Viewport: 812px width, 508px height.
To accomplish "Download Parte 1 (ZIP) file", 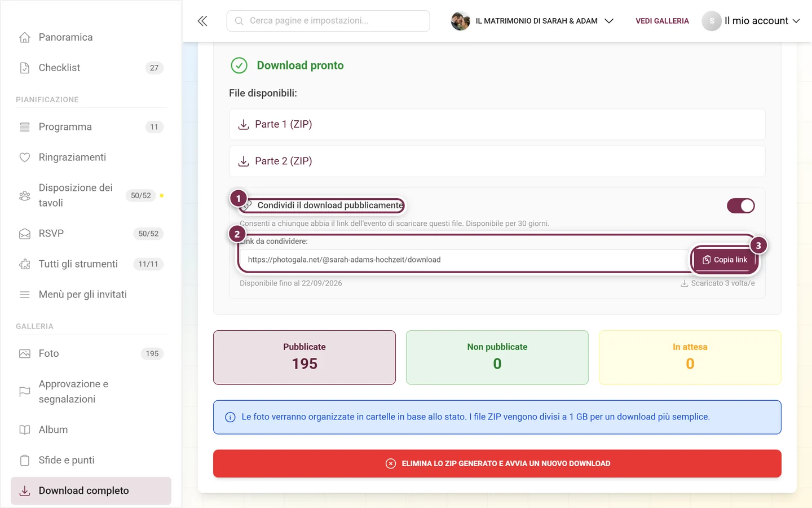I will (497, 124).
